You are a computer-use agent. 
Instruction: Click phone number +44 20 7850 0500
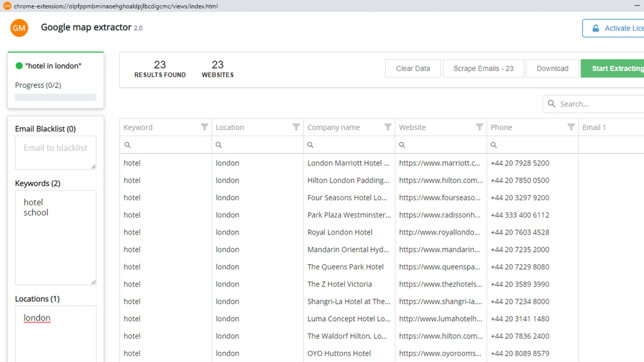[x=520, y=180]
